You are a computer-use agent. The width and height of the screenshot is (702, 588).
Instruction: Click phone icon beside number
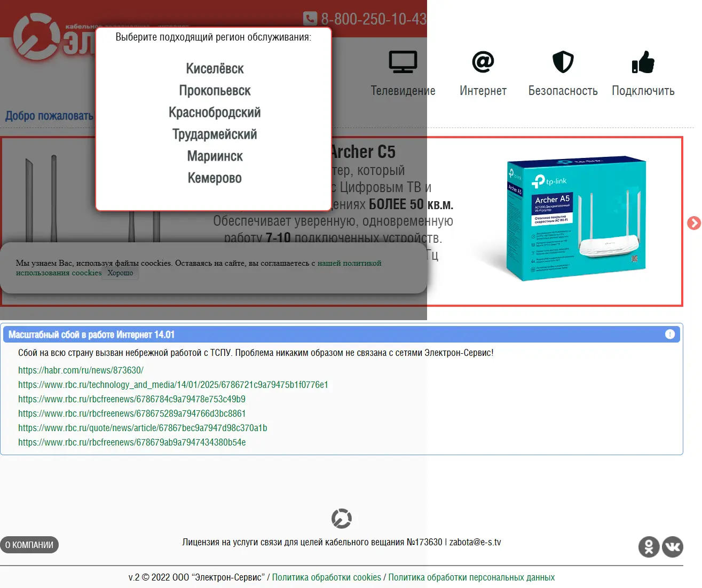310,19
